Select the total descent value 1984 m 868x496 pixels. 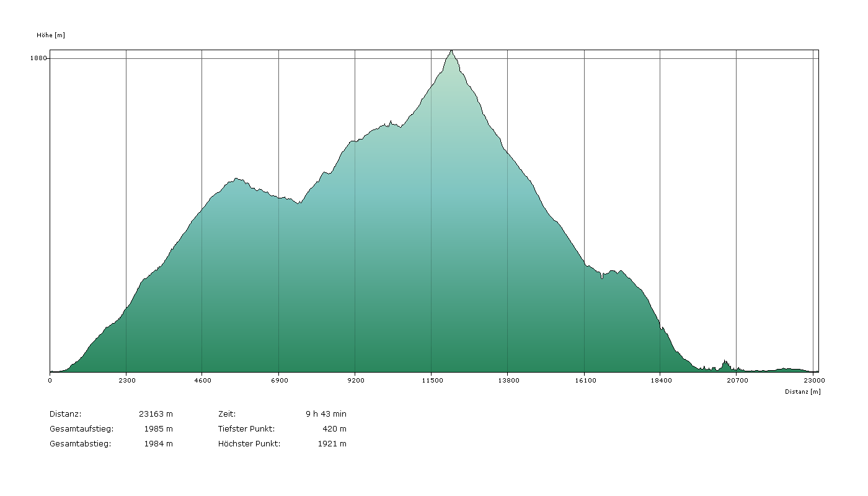(x=158, y=444)
